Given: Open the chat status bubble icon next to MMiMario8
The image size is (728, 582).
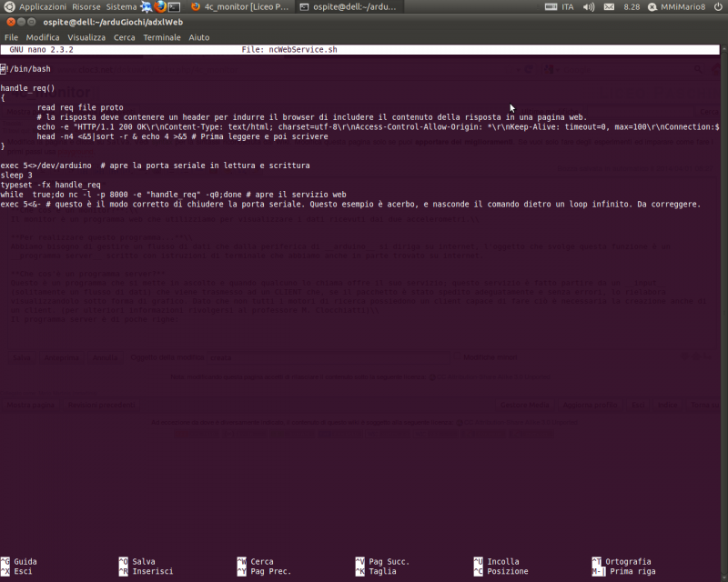Looking at the screenshot, I should click(x=652, y=7).
